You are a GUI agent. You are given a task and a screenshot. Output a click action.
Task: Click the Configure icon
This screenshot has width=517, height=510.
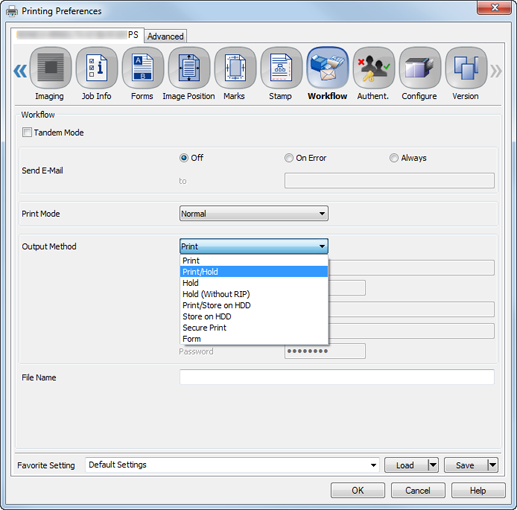point(420,68)
